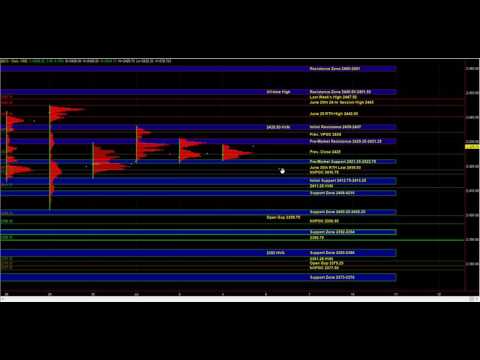The height and width of the screenshot is (360, 480).
Task: Select the 2383 HVN label
Action: point(276,253)
